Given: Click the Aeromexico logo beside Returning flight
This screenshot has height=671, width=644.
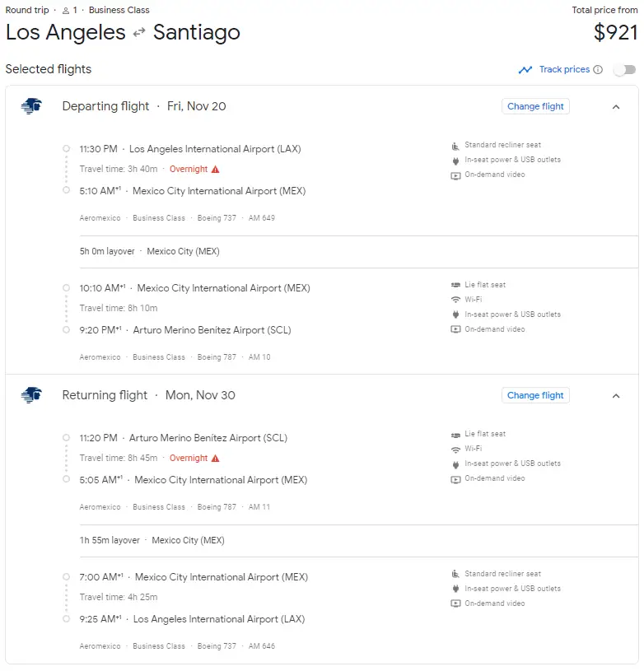Looking at the screenshot, I should click(31, 395).
